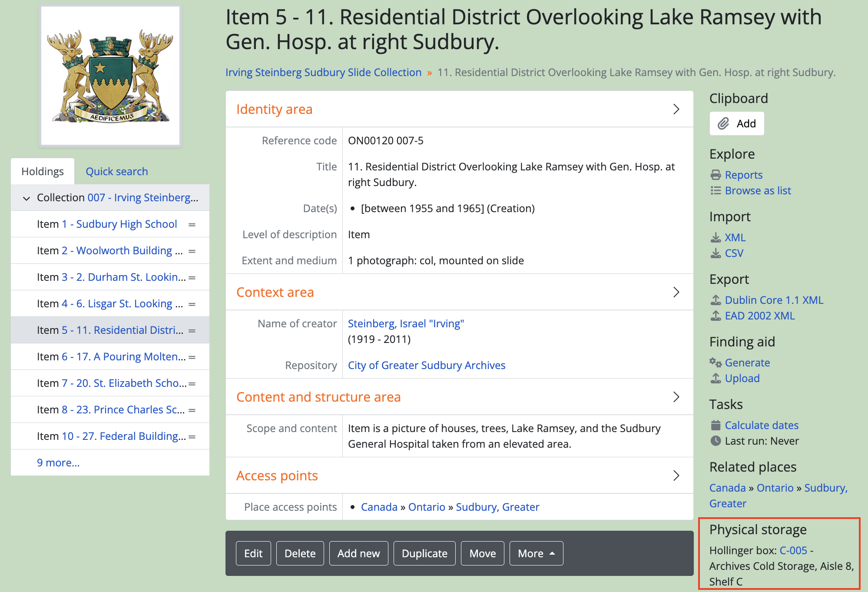Screen dimensions: 868x592
Task: Click the drag handle for Item 1 Sudbury High School
Action: (192, 224)
